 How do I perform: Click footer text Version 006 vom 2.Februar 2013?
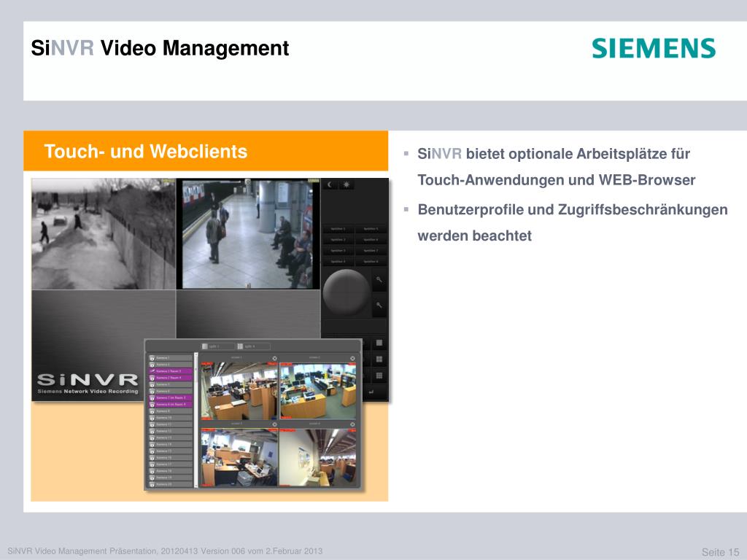(262, 551)
